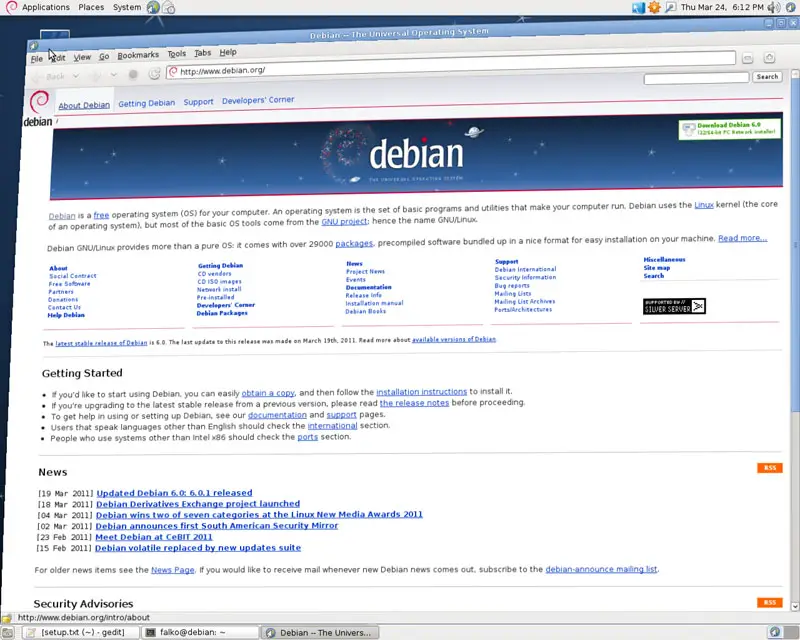Open the Tools menu
The width and height of the screenshot is (800, 640).
pyautogui.click(x=177, y=54)
